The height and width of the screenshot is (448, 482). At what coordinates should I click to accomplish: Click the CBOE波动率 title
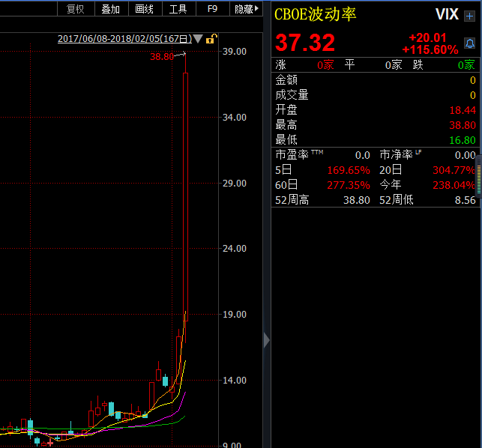(315, 15)
